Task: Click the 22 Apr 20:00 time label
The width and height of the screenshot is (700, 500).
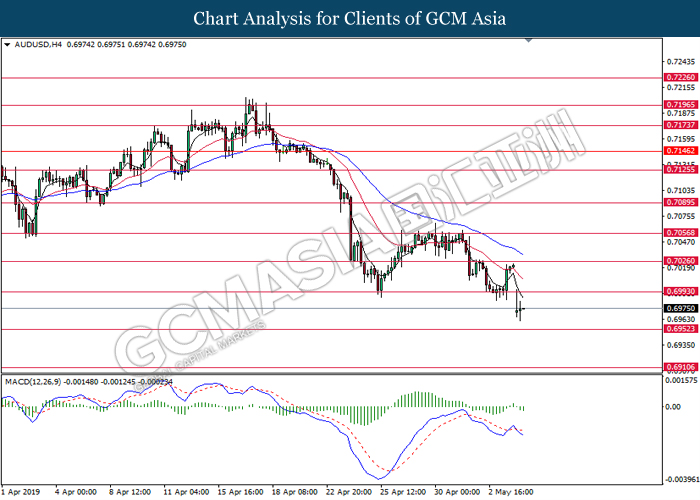Action: (349, 492)
